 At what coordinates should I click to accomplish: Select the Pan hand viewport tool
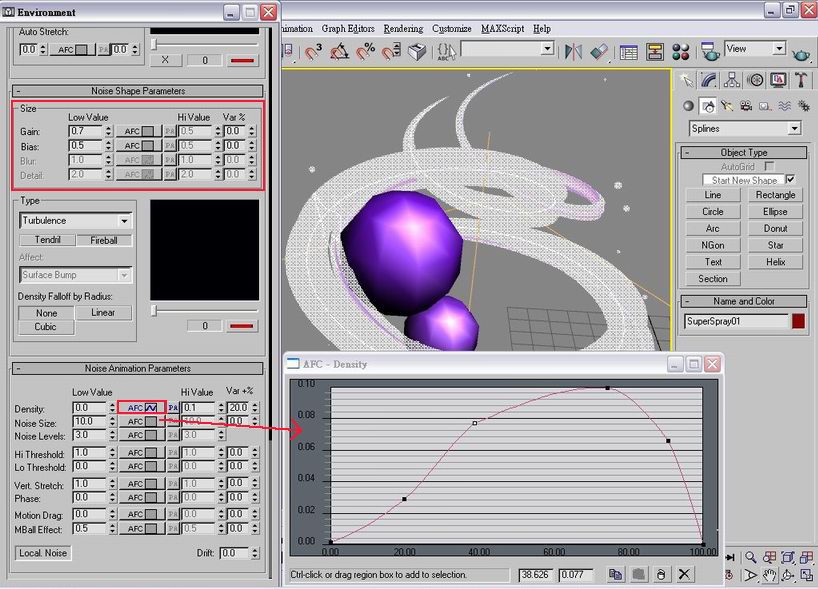coord(768,575)
